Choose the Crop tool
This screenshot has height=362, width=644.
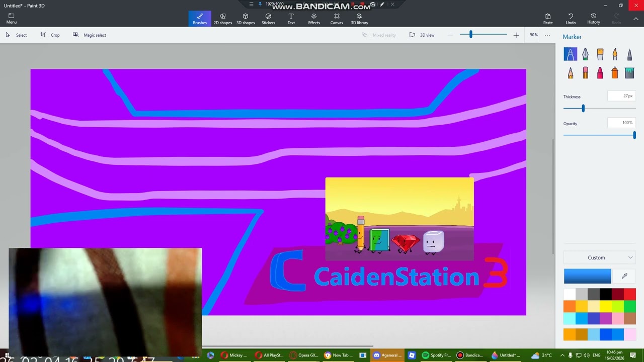pyautogui.click(x=50, y=35)
